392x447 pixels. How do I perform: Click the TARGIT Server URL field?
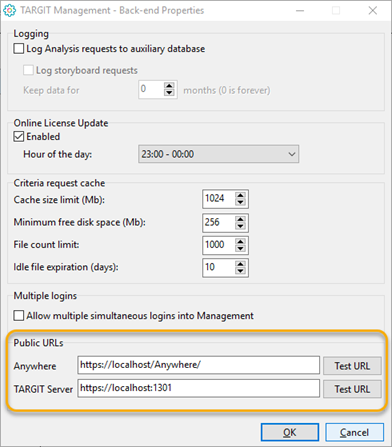pyautogui.click(x=199, y=388)
